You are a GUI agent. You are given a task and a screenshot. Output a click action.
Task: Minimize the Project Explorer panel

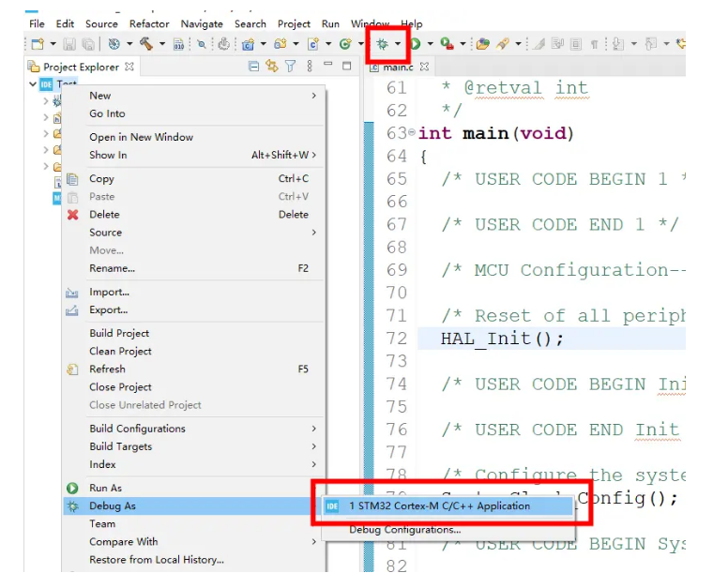click(327, 64)
